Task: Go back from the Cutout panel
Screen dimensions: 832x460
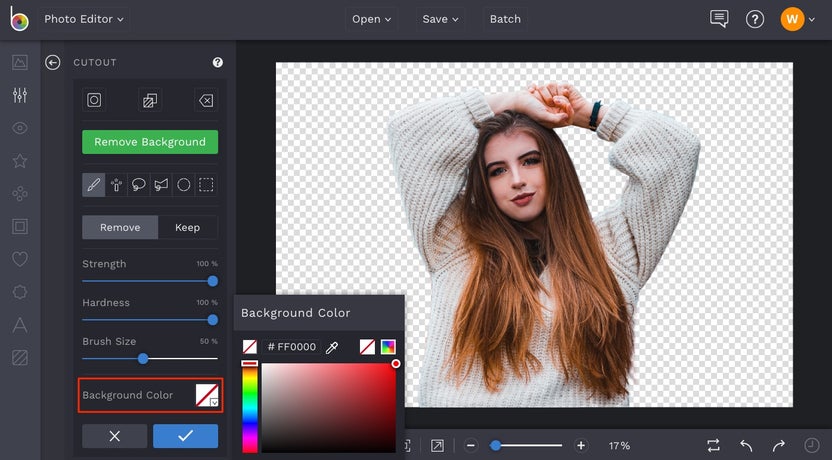Action: (53, 63)
